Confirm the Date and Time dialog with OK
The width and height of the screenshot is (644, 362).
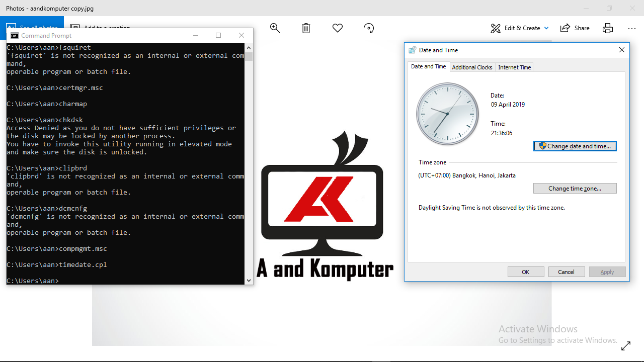tap(526, 272)
